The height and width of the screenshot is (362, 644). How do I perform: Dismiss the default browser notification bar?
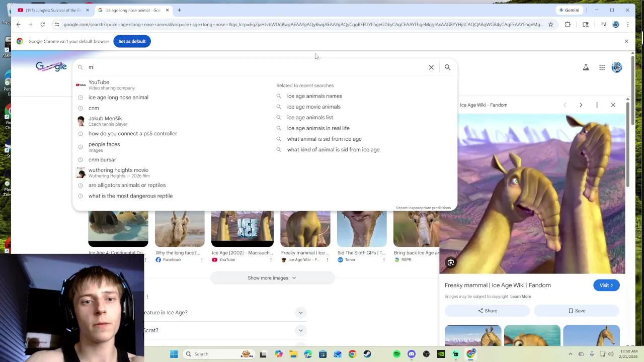point(626,41)
